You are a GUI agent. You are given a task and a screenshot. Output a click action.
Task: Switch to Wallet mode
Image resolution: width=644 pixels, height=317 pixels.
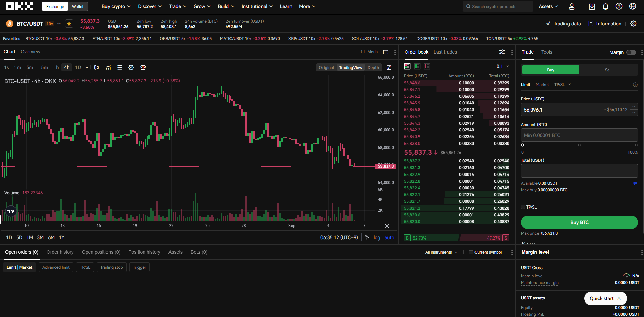[78, 6]
